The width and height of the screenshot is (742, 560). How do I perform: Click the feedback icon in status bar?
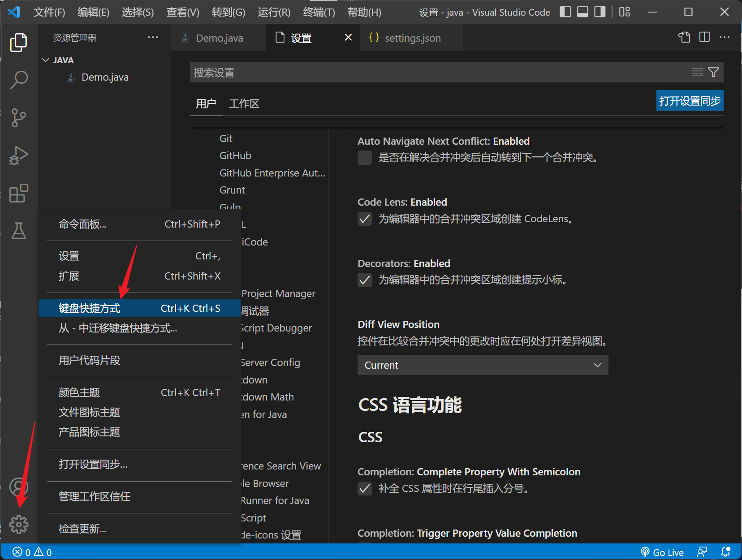(703, 552)
